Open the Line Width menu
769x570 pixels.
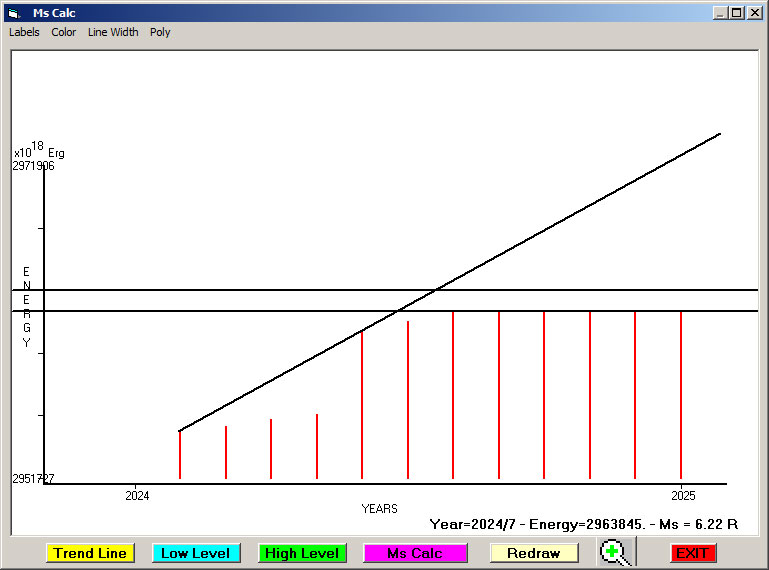(x=113, y=32)
